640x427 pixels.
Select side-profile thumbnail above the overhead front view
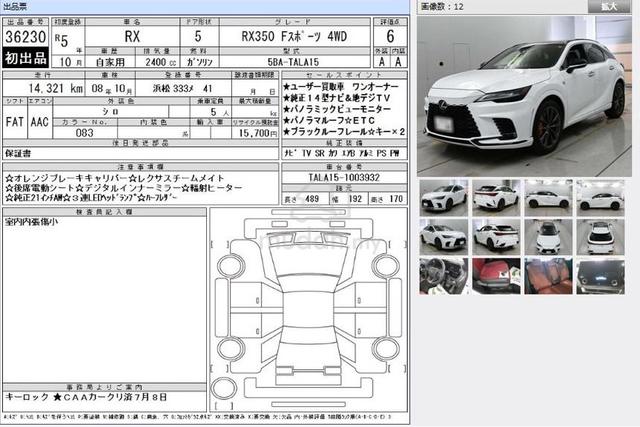[x=548, y=198]
